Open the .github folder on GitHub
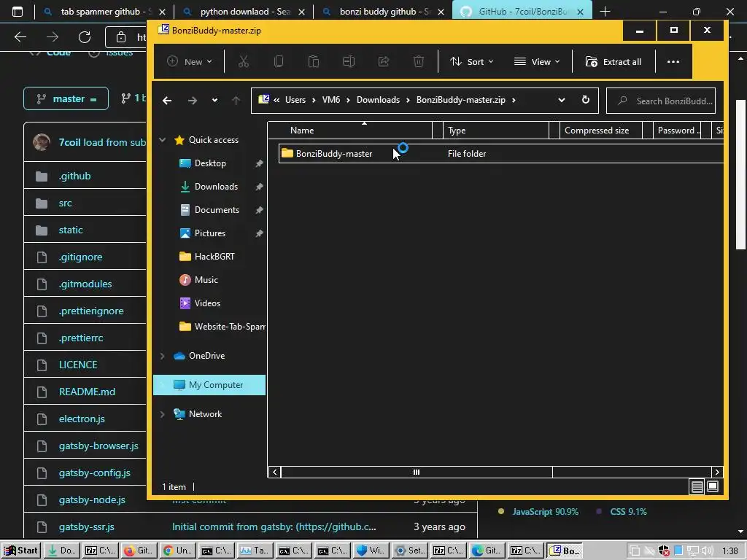 coord(75,176)
